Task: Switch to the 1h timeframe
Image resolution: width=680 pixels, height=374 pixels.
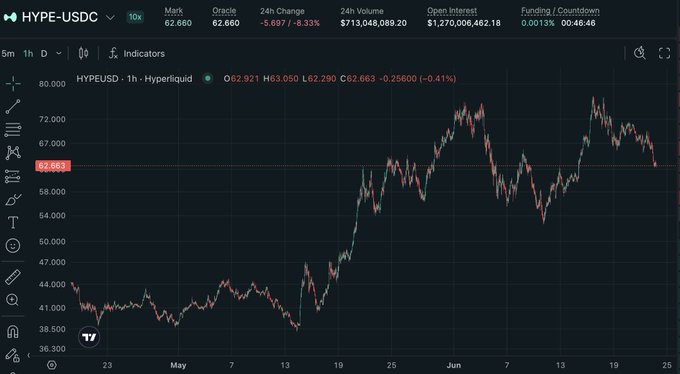Action: coord(28,54)
